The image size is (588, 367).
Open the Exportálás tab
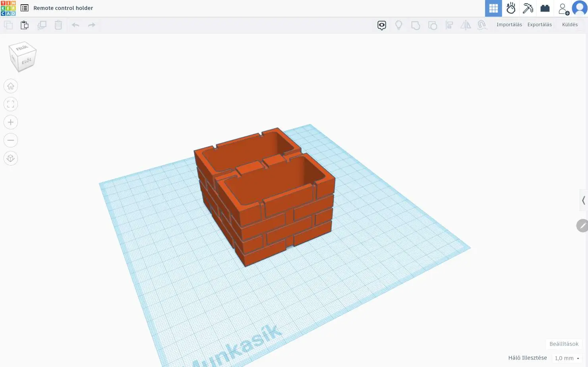click(540, 24)
